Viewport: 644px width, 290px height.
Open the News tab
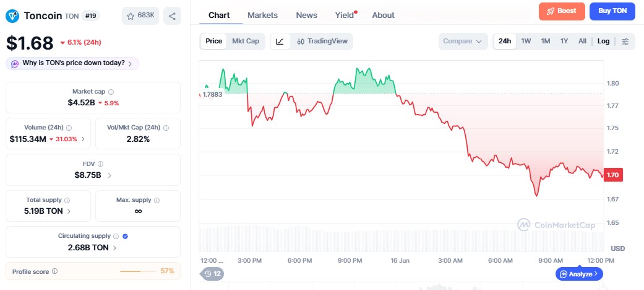coord(306,15)
